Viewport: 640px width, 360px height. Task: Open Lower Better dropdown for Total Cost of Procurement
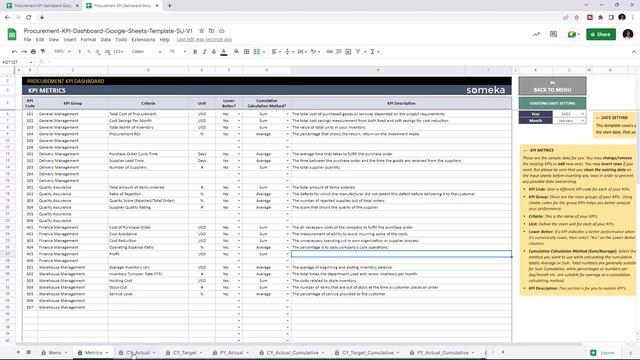(239, 114)
